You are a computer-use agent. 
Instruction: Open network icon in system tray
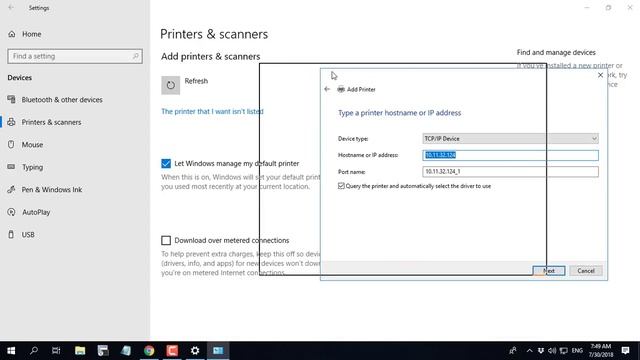click(x=564, y=351)
